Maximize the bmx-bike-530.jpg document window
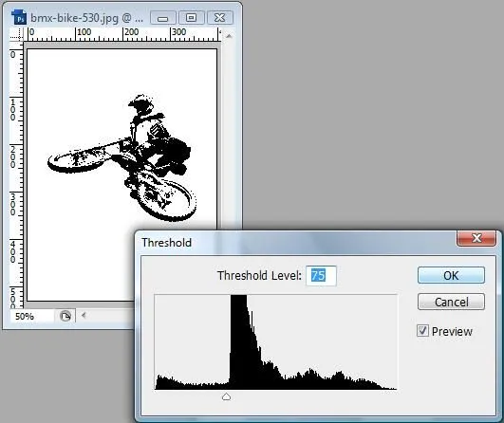Viewport: 504px width, 423px height. [x=191, y=18]
